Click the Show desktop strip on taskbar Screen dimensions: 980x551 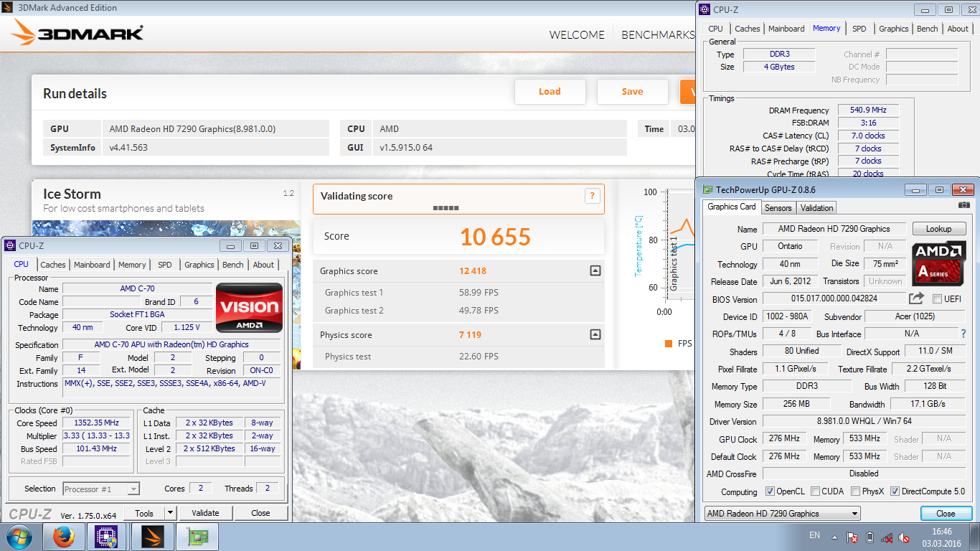tap(975, 537)
